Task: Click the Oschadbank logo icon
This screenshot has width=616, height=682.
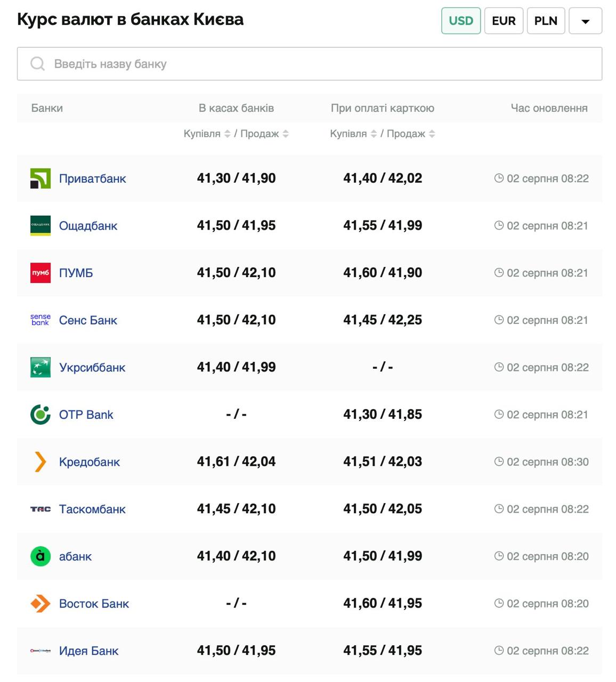Action: pyautogui.click(x=40, y=225)
